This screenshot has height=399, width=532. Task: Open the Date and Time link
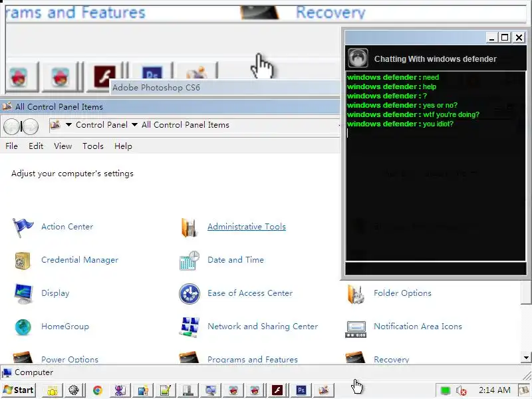[236, 260]
